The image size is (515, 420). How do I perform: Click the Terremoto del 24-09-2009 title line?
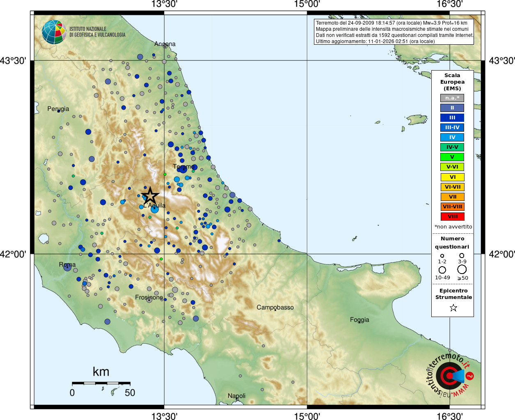click(x=391, y=23)
